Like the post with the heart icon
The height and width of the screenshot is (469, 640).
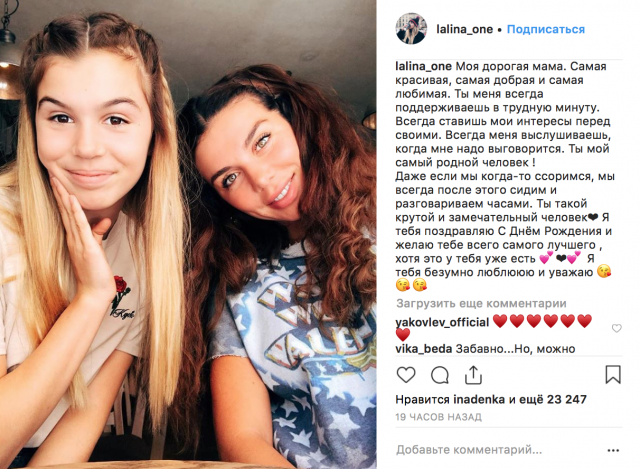tap(406, 375)
